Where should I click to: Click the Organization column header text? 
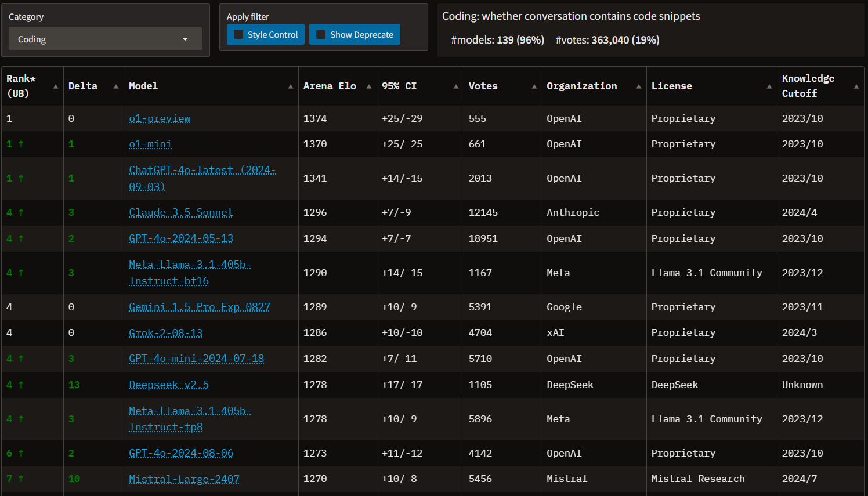pos(582,86)
